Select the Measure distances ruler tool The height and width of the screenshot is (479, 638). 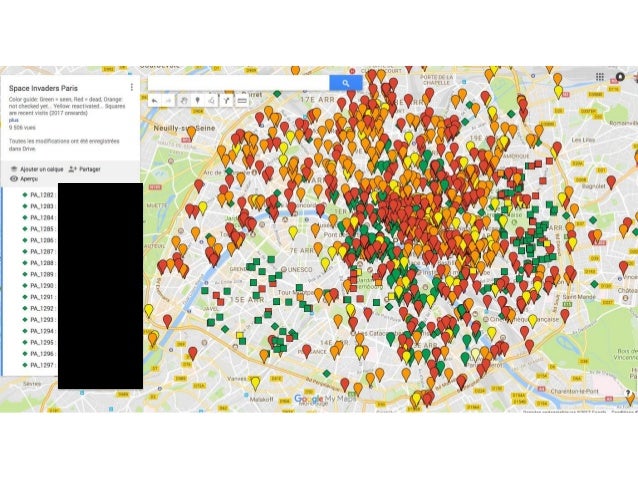click(242, 101)
